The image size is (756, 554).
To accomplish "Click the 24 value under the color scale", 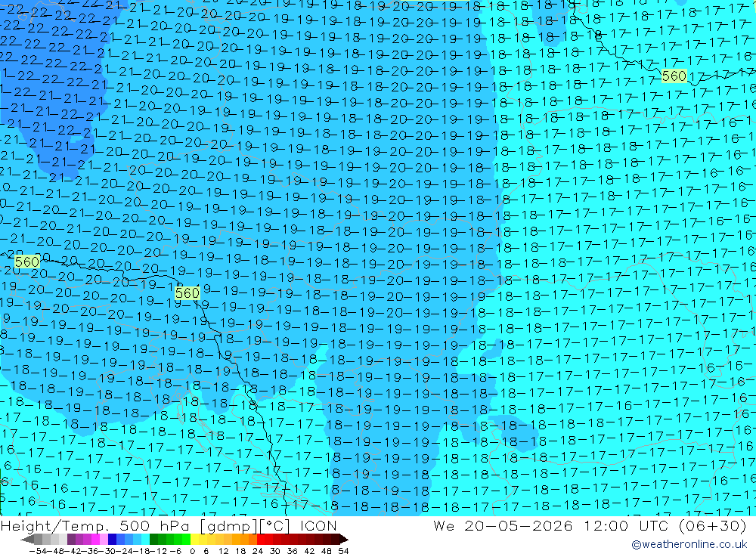I will coord(258,551).
